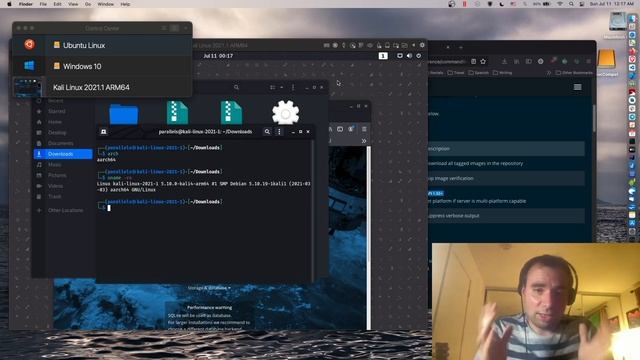Open the hamburger menu in the Kali browser window
The height and width of the screenshot is (360, 640).
point(364,129)
